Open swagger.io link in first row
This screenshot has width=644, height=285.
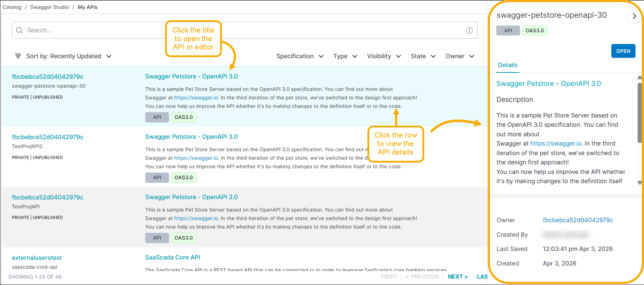point(196,98)
